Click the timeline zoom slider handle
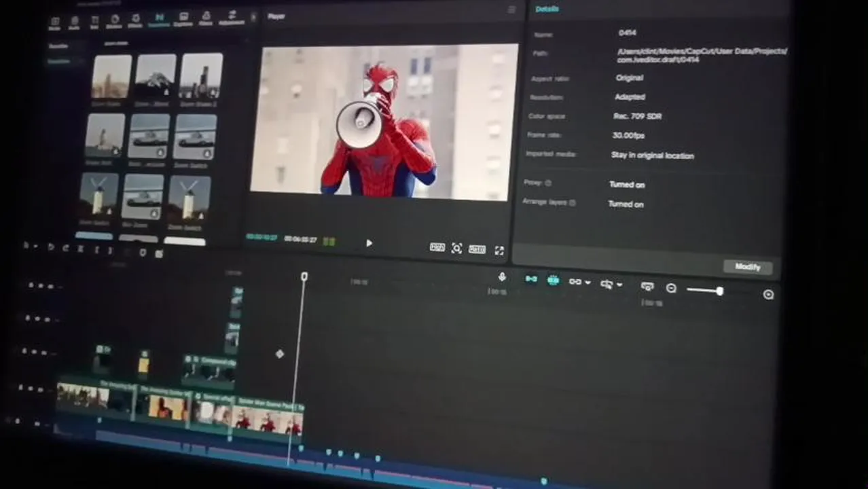The width and height of the screenshot is (868, 489). [719, 291]
